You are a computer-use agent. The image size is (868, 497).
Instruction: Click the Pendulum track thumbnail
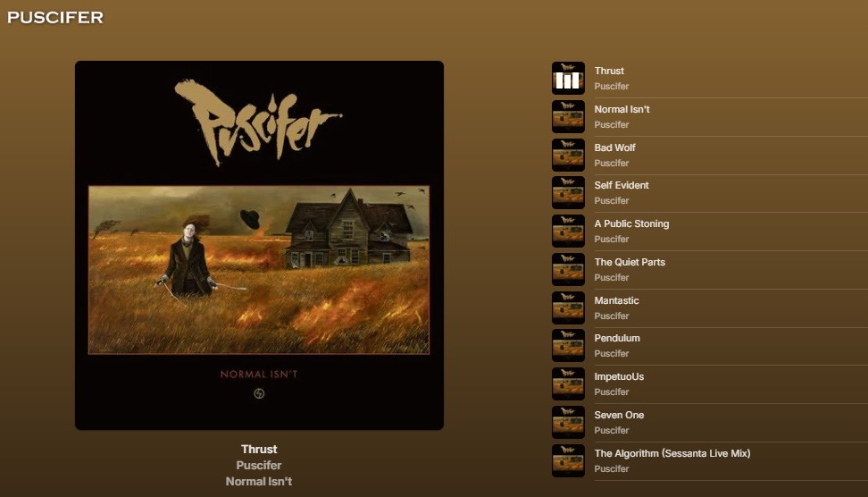[568, 346]
